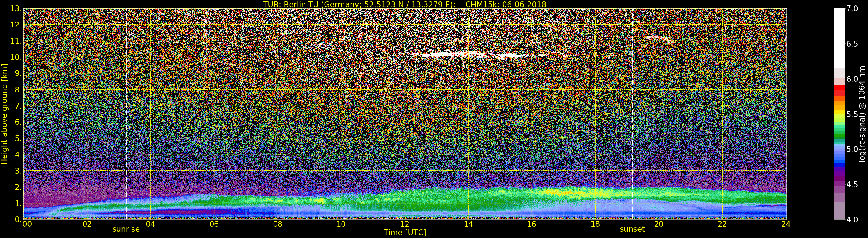Click the '08' time axis tick label
Screen dimensions: 868x238
[x=277, y=224]
